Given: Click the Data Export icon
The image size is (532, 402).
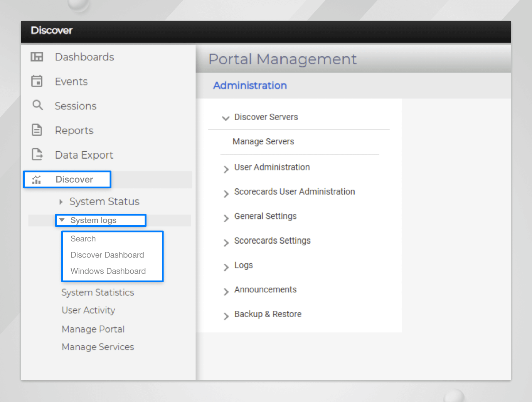Looking at the screenshot, I should click(37, 154).
